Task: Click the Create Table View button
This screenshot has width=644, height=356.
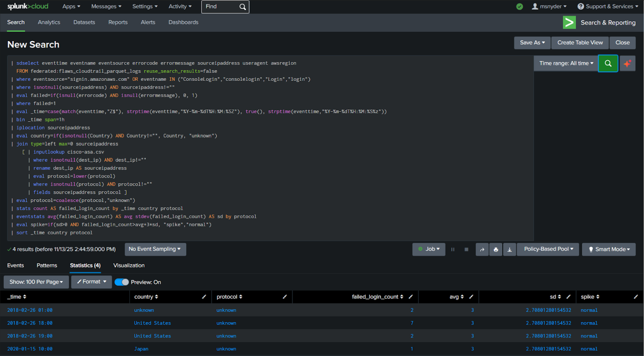Action: pyautogui.click(x=580, y=43)
